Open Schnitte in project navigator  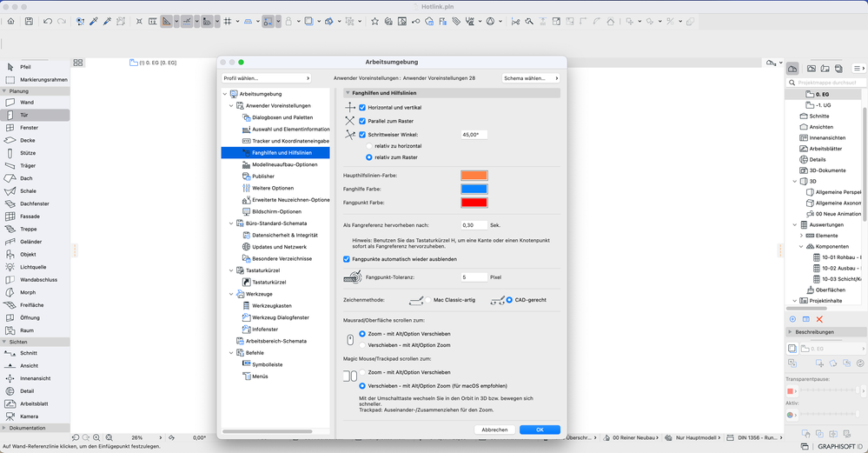pos(818,117)
